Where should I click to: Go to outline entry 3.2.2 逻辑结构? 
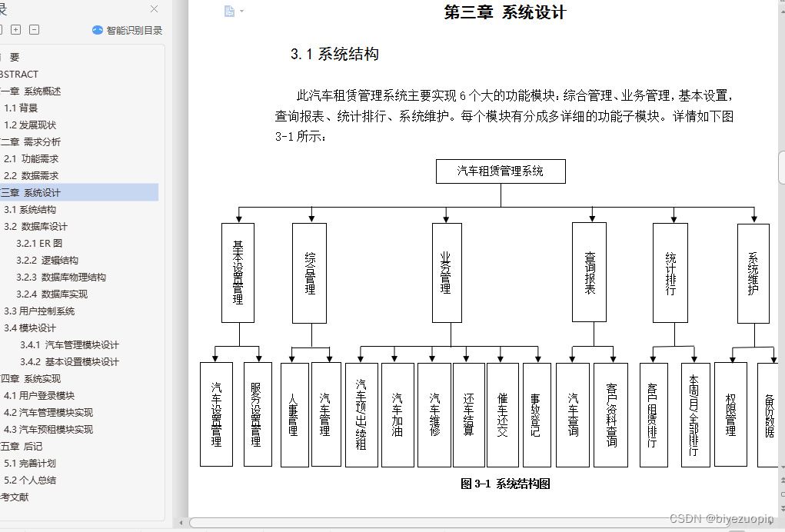tap(47, 261)
